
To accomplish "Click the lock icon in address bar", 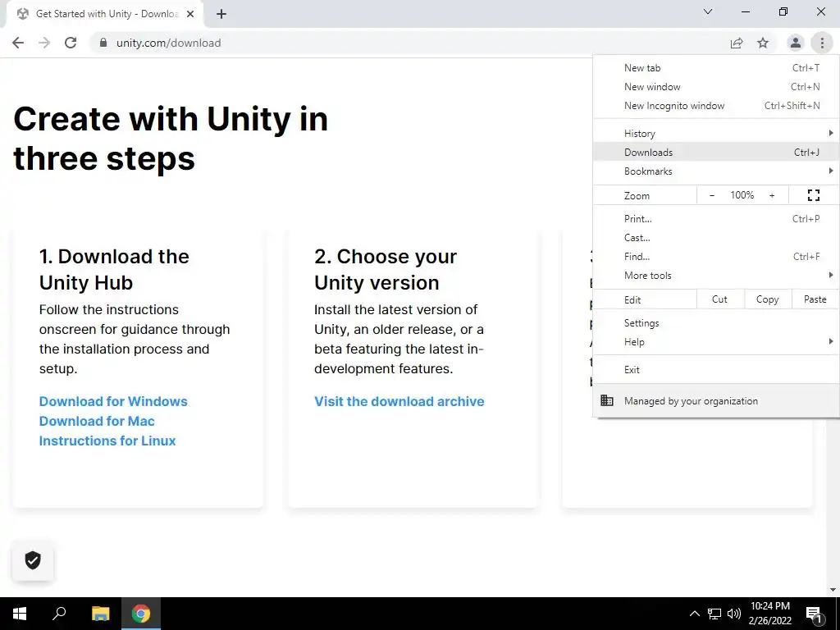I will point(103,43).
